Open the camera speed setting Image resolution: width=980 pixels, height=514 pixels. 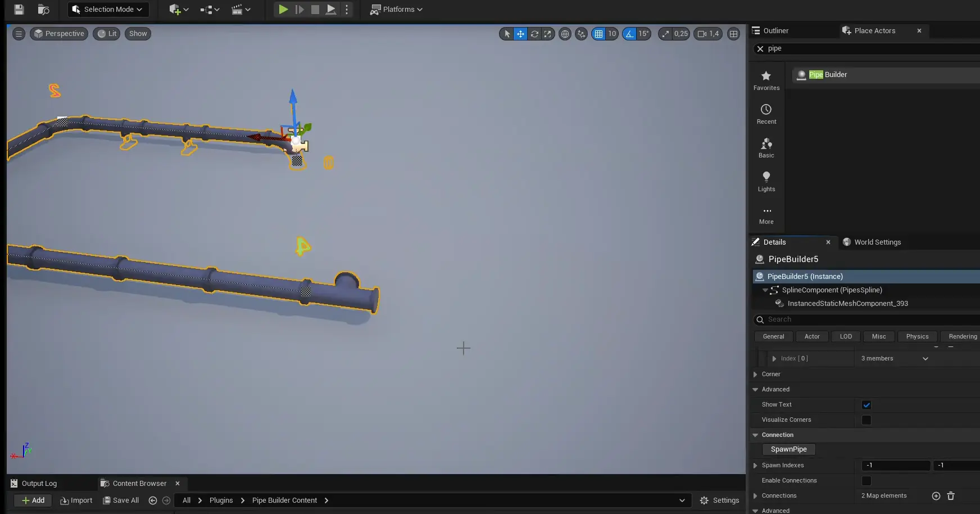(x=708, y=34)
